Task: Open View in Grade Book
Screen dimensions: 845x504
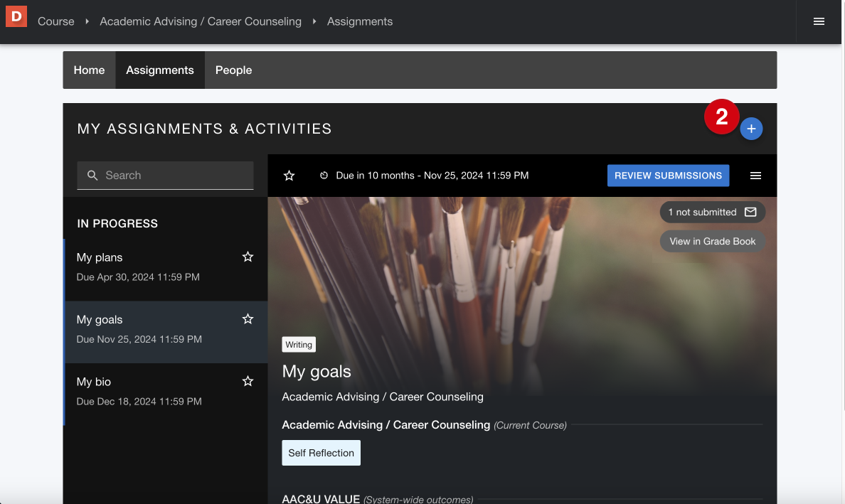Action: click(x=713, y=241)
